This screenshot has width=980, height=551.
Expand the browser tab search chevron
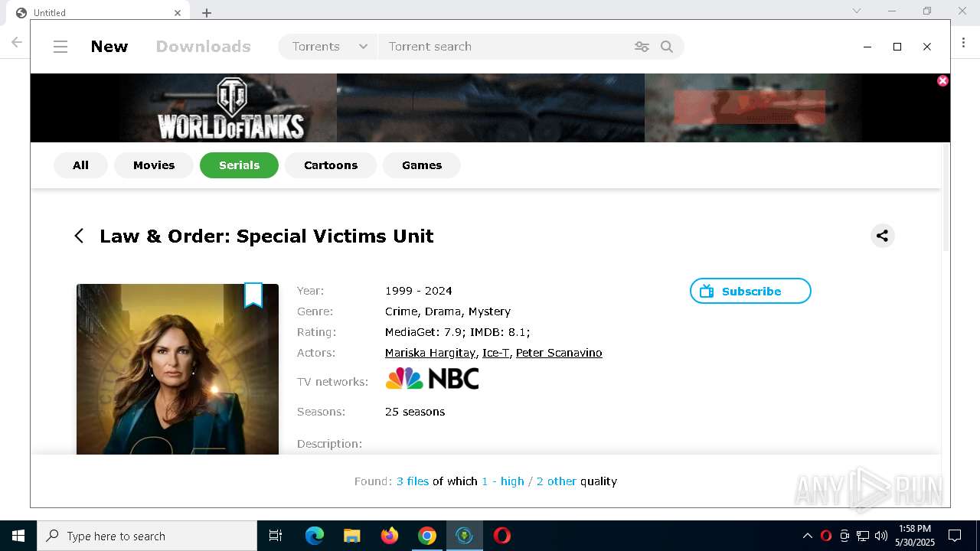tap(857, 11)
